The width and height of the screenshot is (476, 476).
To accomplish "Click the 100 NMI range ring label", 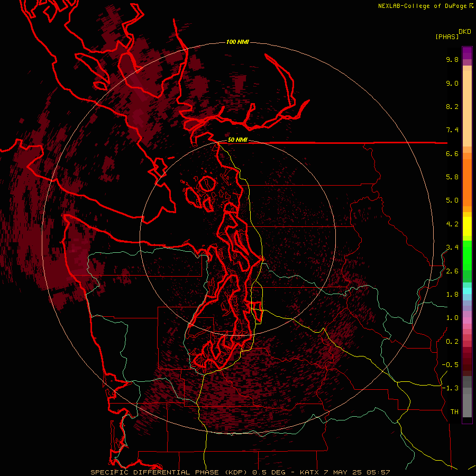I will point(237,42).
